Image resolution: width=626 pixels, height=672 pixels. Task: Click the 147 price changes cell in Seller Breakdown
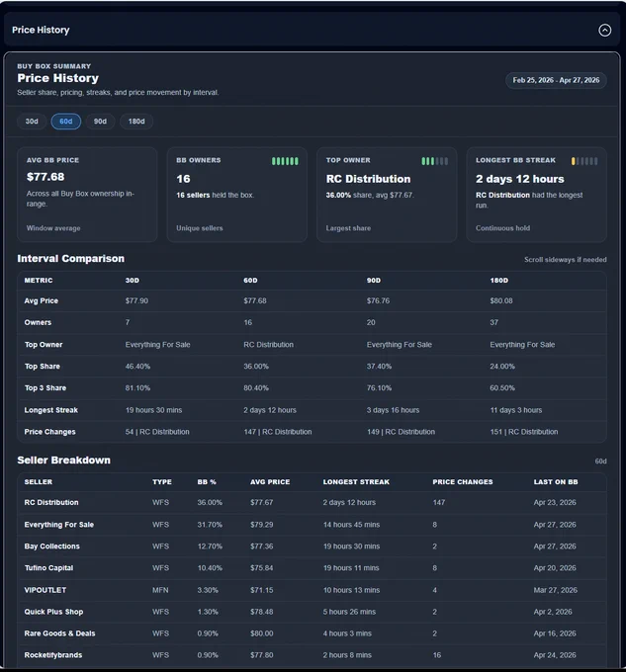[439, 502]
